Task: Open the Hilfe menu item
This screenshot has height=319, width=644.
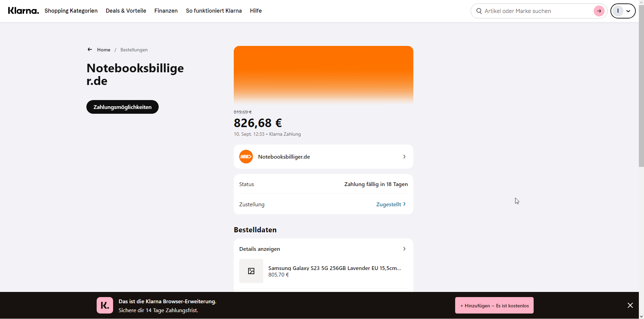Action: pyautogui.click(x=256, y=11)
